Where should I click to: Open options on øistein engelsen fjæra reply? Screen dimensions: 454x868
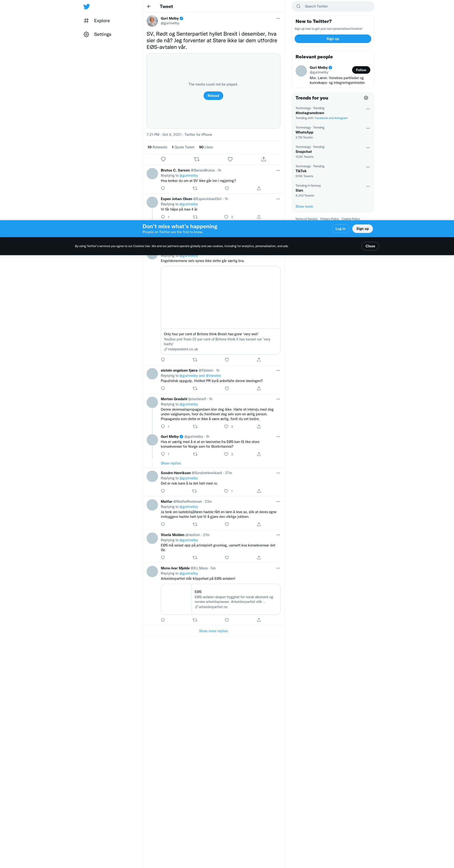(x=278, y=371)
